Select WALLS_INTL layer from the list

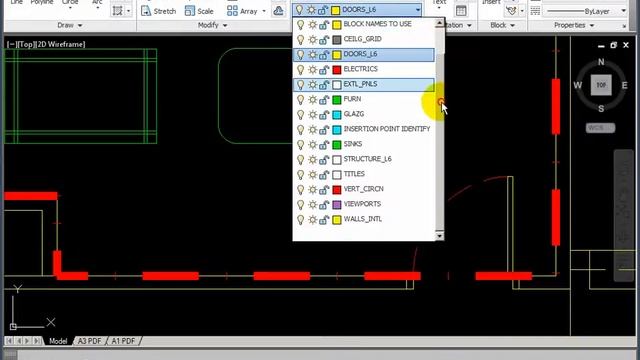coord(364,220)
